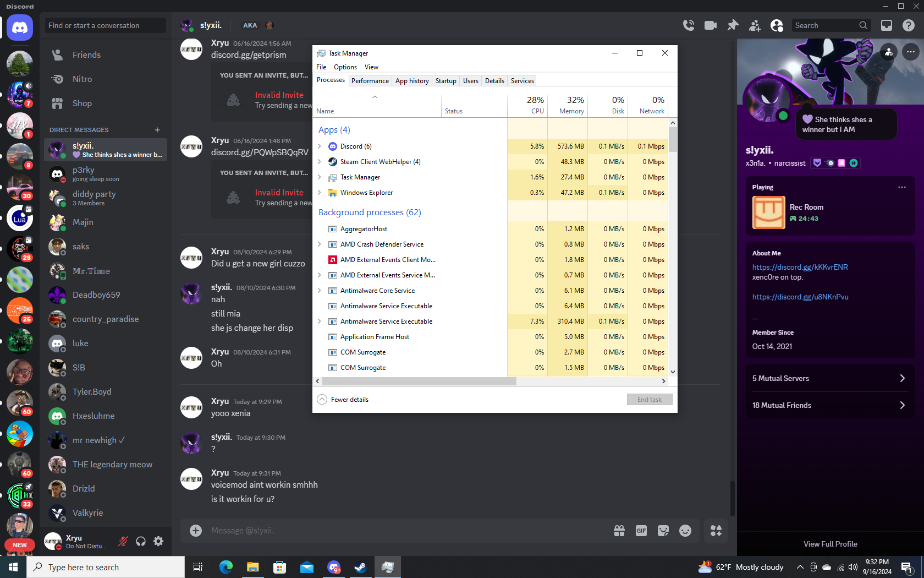Unmute the microphone in Discord
Viewport: 924px width, 578px height.
pyautogui.click(x=123, y=541)
